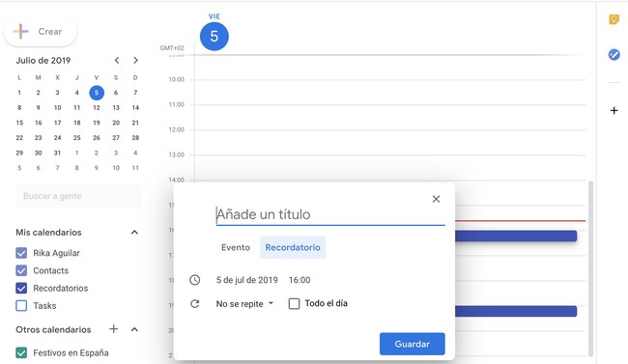The image size is (628, 364).
Task: Click the day header circle VIE 5
Action: [x=214, y=37]
